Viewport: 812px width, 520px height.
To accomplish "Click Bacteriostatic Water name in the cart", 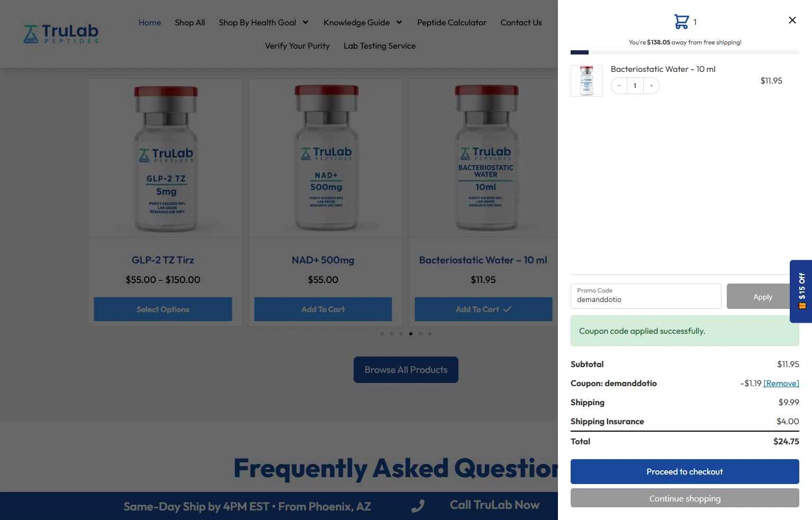I will tap(663, 69).
